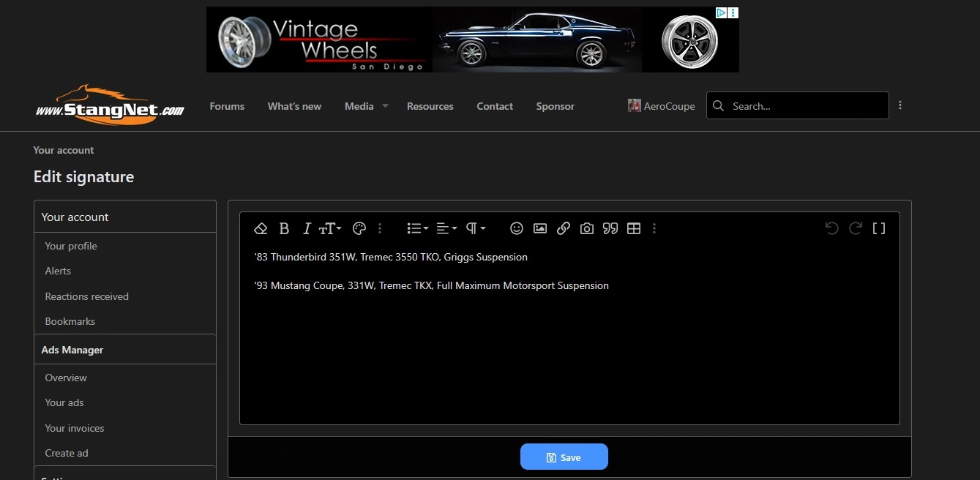980x480 pixels.
Task: Open the Smilies emoji picker
Action: coord(517,228)
